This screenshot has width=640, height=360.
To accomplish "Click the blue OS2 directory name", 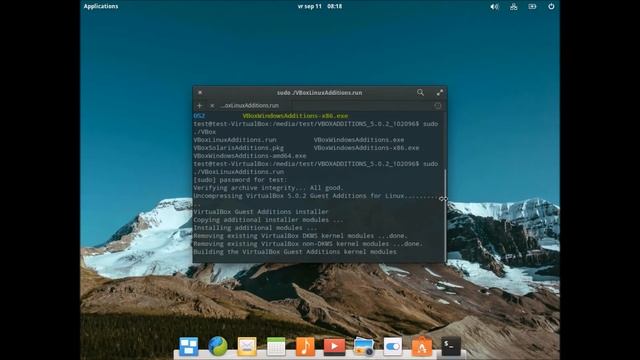I will click(199, 116).
